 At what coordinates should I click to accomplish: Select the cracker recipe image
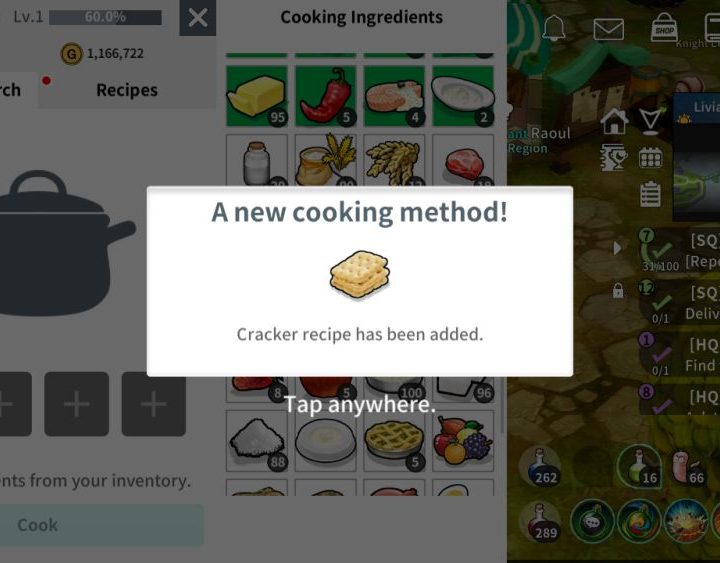coord(360,274)
